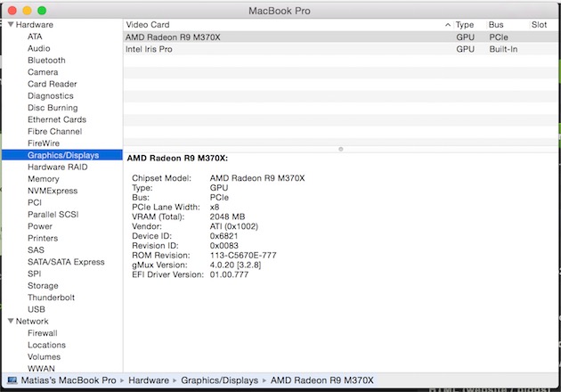Click the bold AMD Radeon R9 M370X heading
Screen dimensions: 561x392
pos(177,159)
